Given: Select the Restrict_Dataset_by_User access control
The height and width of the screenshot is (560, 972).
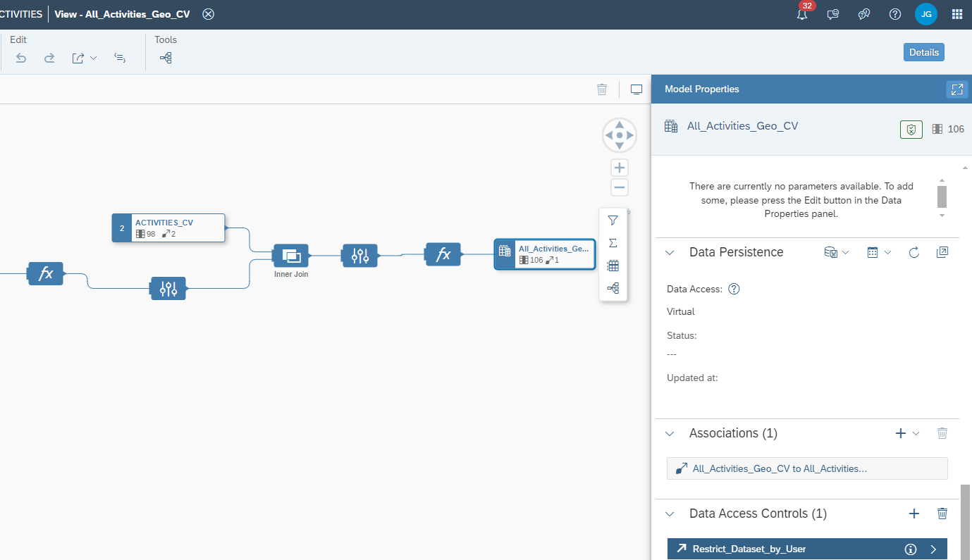Looking at the screenshot, I should coord(775,549).
